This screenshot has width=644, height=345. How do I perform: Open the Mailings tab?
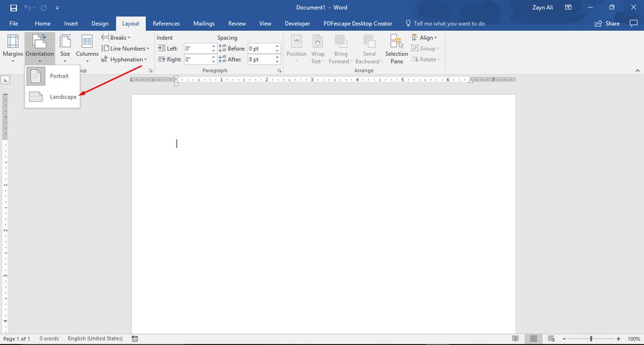pyautogui.click(x=204, y=23)
